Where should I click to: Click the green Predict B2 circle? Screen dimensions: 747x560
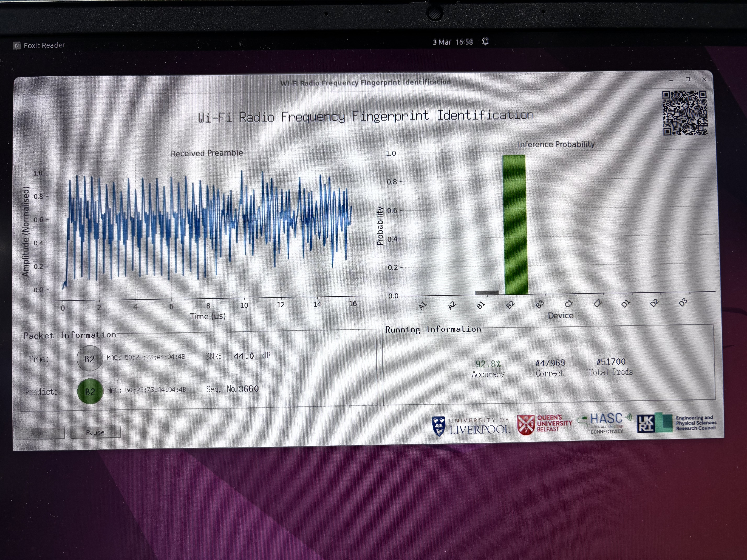click(x=90, y=391)
